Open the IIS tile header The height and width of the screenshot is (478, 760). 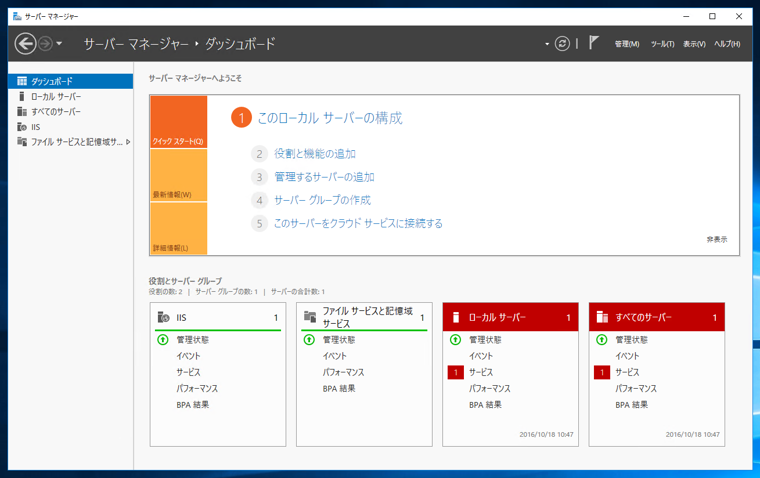click(x=218, y=317)
